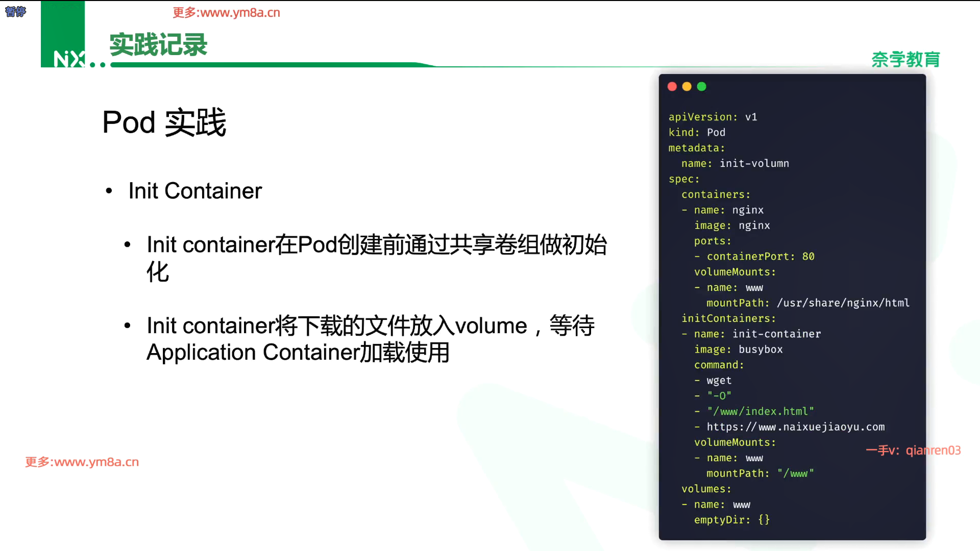This screenshot has width=980, height=551.
Task: Click the image: busybox line
Action: [738, 349]
